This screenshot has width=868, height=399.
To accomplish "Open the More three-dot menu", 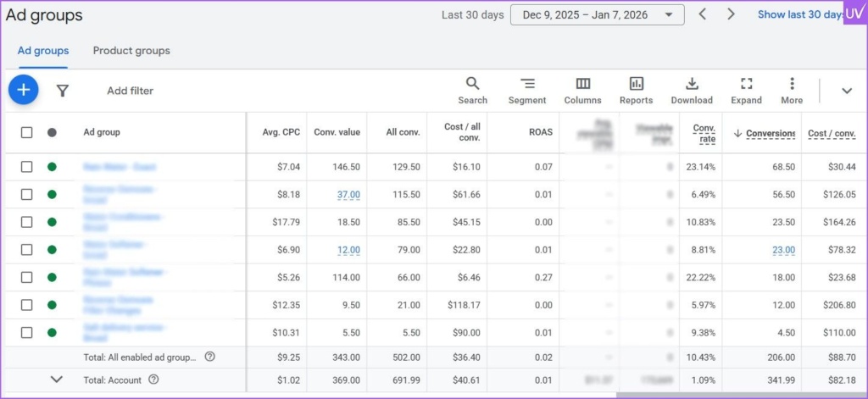I will tap(792, 90).
